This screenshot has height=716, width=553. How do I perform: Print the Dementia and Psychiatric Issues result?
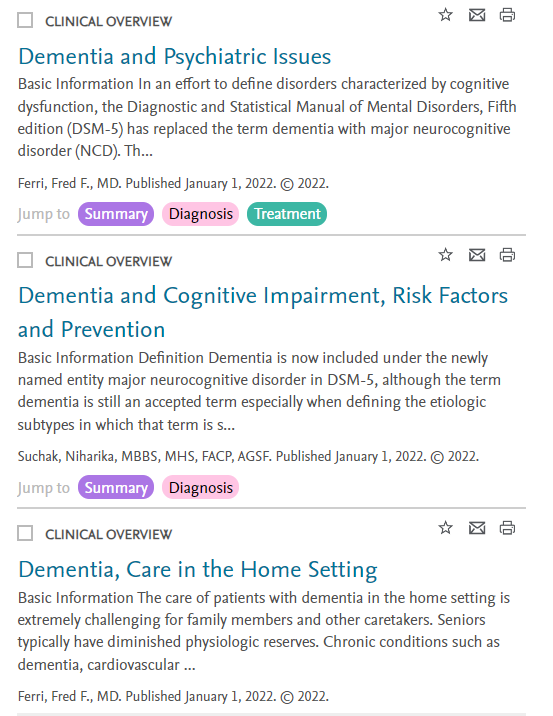point(507,15)
